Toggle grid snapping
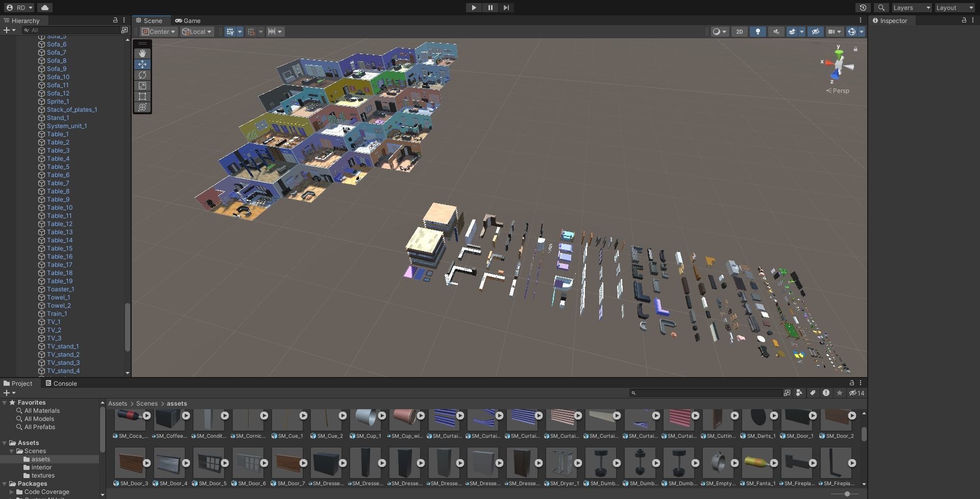The height and width of the screenshot is (499, 980). click(251, 32)
